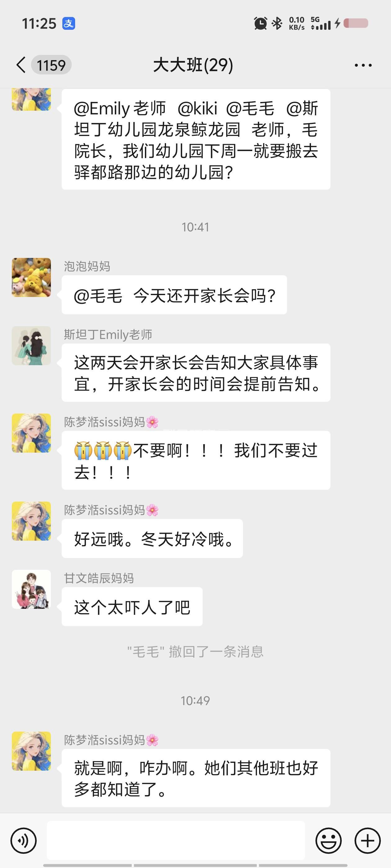Tap sender name 斯坦丁Emily老师
Image resolution: width=391 pixels, height=868 pixels.
pos(108,334)
